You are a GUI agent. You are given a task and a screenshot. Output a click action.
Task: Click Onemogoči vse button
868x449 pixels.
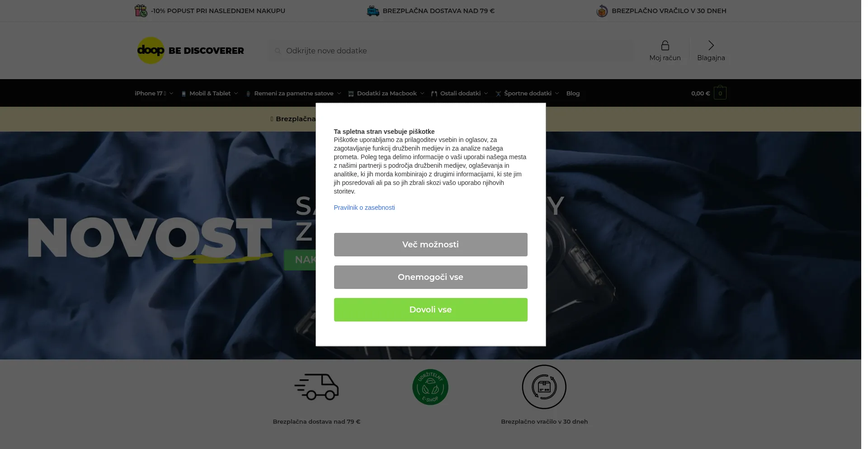coord(430,277)
